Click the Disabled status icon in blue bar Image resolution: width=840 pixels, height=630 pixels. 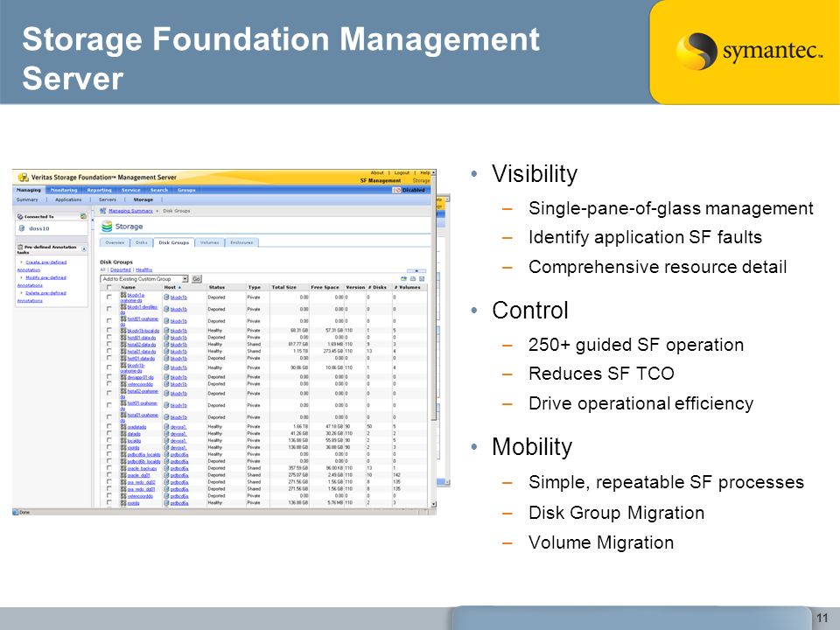click(x=396, y=190)
